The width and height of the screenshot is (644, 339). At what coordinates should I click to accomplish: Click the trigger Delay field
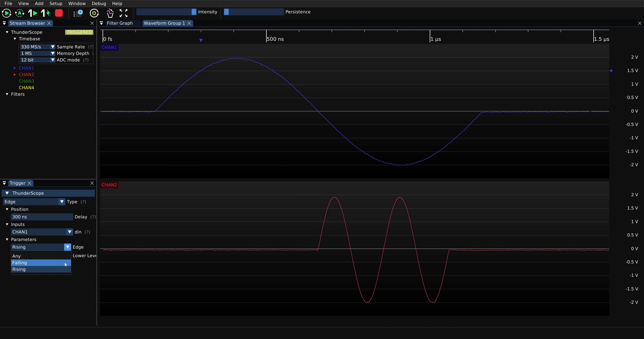click(x=42, y=217)
